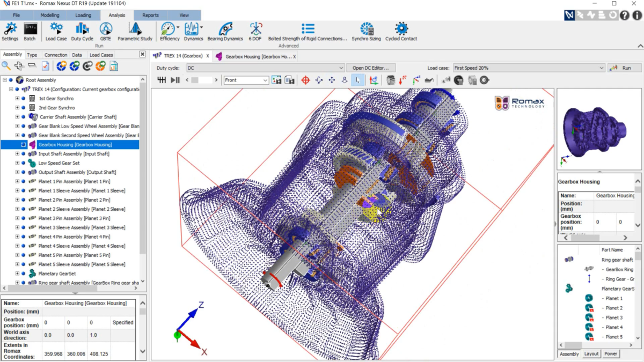Click the help question mark icon

[x=624, y=16]
